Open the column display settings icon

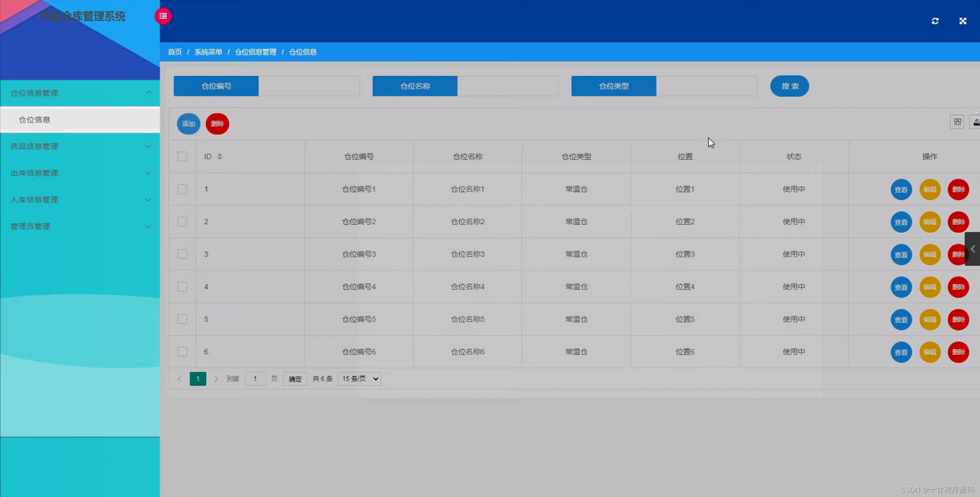coord(957,122)
